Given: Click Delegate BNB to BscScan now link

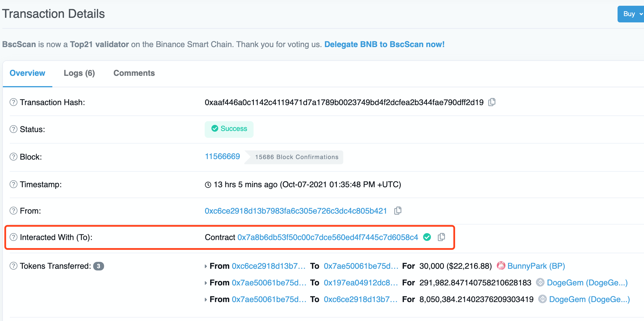Looking at the screenshot, I should point(384,45).
